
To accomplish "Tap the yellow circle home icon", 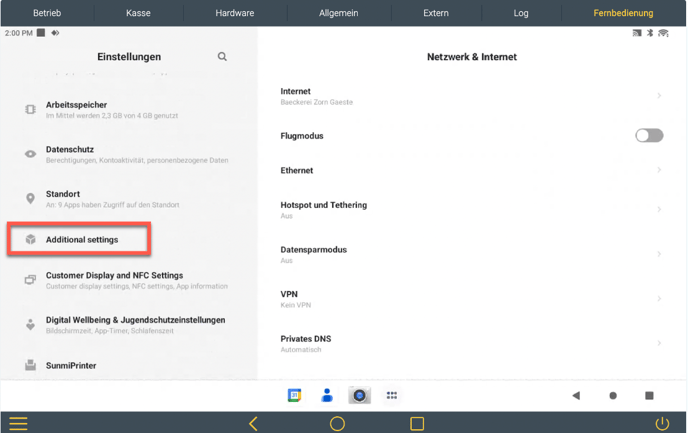I will [x=337, y=424].
